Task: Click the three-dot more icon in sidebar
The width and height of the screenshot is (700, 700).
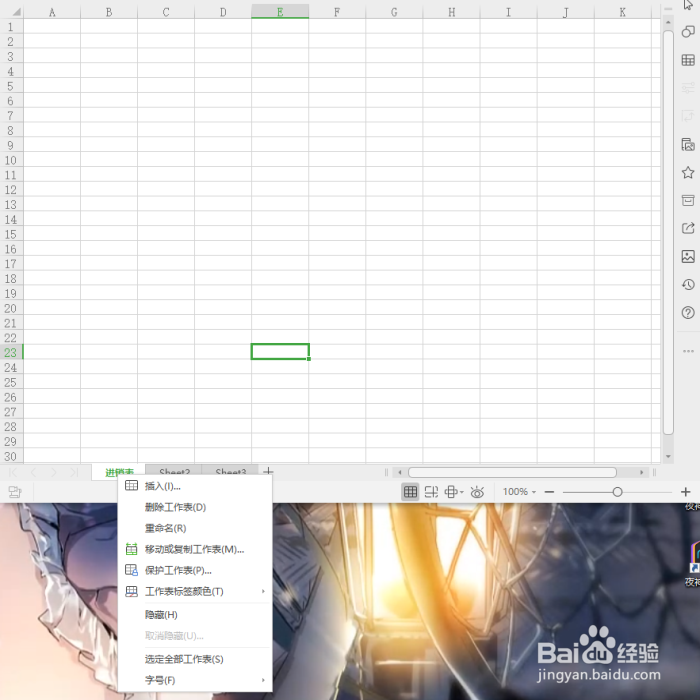Action: coord(688,351)
